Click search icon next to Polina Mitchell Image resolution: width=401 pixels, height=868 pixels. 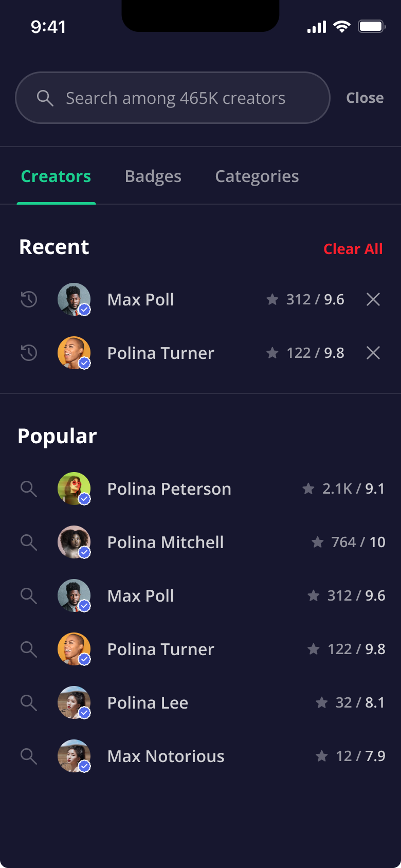(29, 542)
